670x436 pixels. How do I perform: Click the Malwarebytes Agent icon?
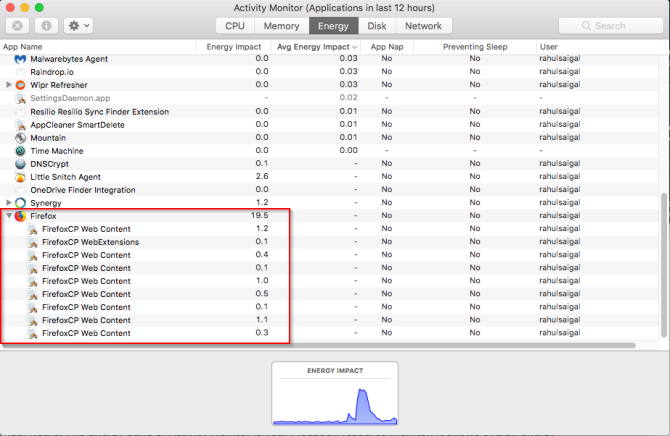[20, 59]
